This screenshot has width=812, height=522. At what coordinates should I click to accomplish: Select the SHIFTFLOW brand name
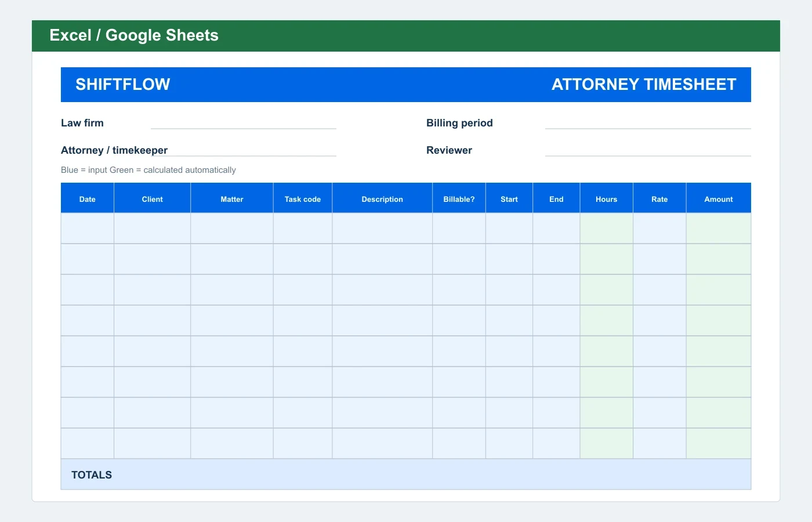[x=123, y=85]
